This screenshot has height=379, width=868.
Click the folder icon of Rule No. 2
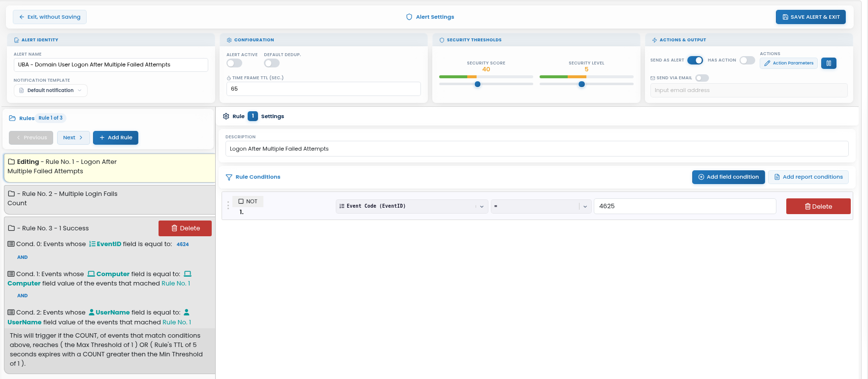pos(11,194)
